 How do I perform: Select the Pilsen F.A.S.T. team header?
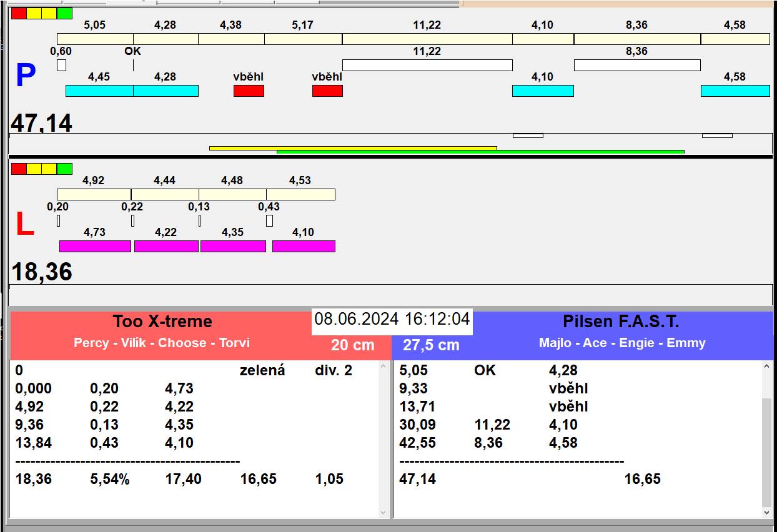620,322
